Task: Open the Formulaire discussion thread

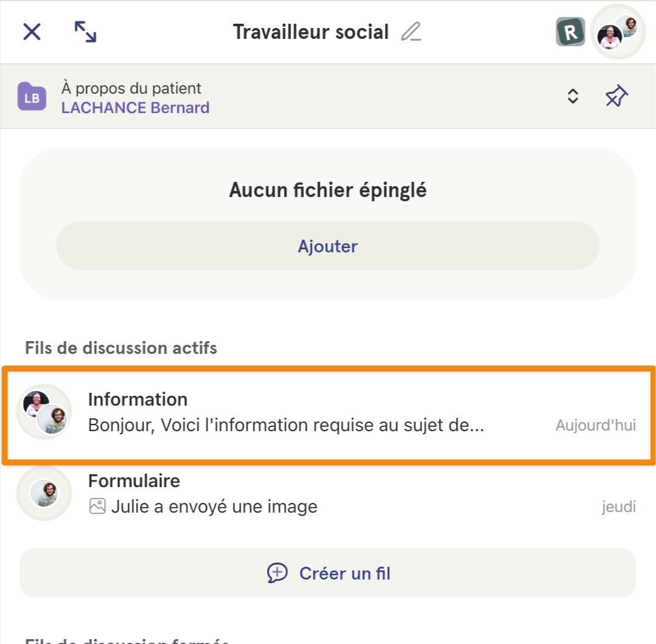Action: 328,494
